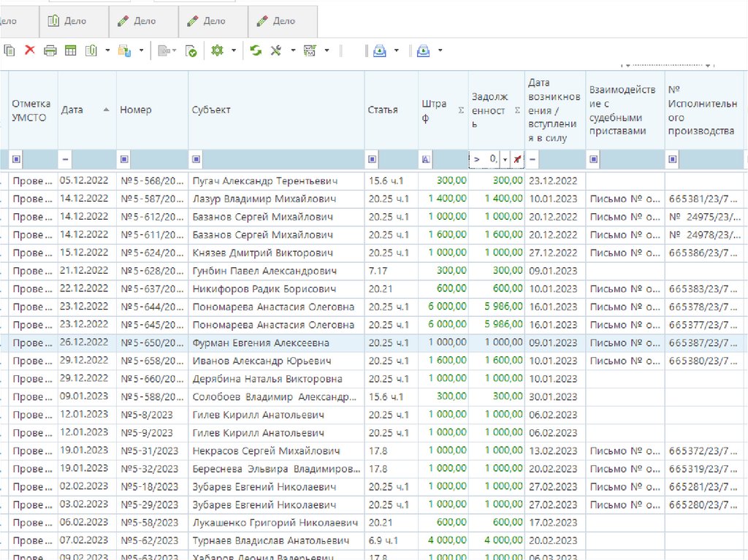Click the sigma icon in the Штраф column
Viewport: 748px width, 560px height.
460,110
